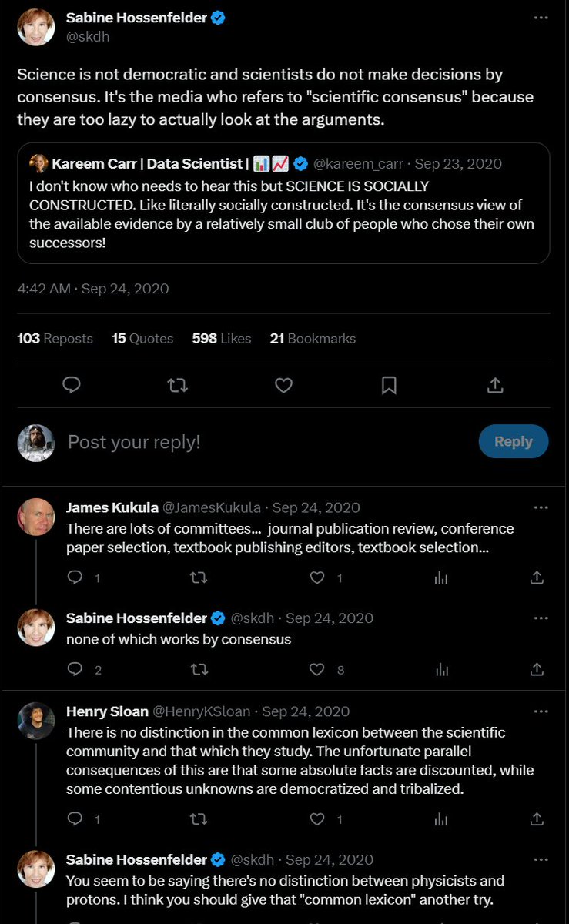The image size is (569, 924).
Task: Reply to Henry Sloan's comment
Action: click(75, 819)
